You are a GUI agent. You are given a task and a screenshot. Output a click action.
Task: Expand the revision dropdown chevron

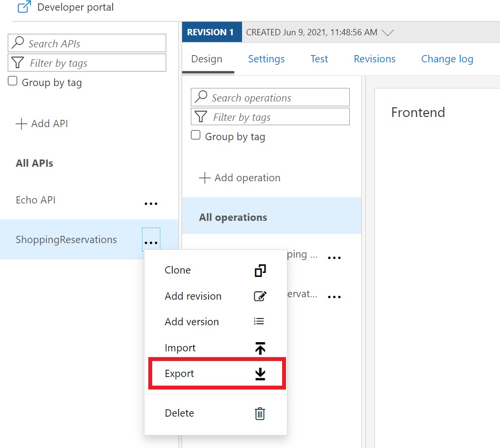pyautogui.click(x=387, y=33)
